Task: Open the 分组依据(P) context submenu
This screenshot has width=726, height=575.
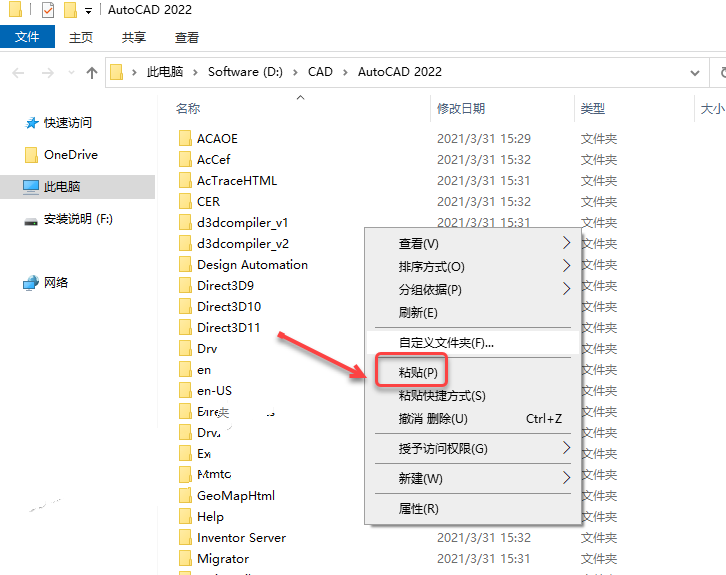Action: pos(473,290)
